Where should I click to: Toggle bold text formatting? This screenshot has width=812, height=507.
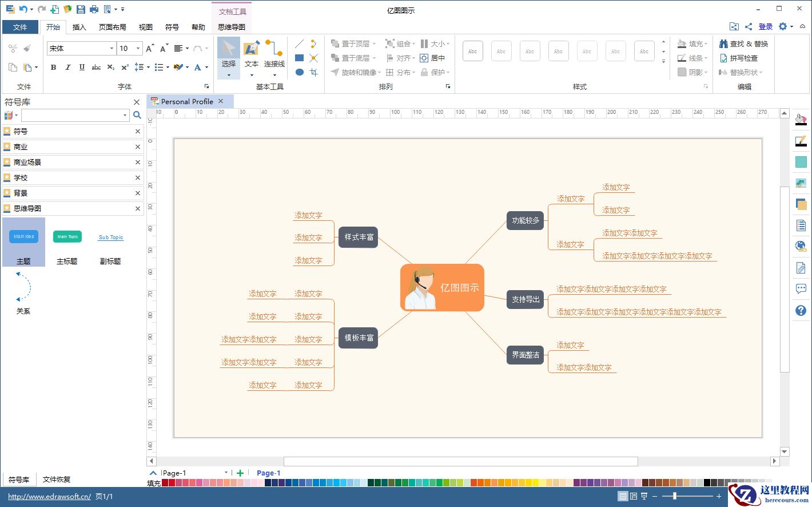tap(54, 68)
